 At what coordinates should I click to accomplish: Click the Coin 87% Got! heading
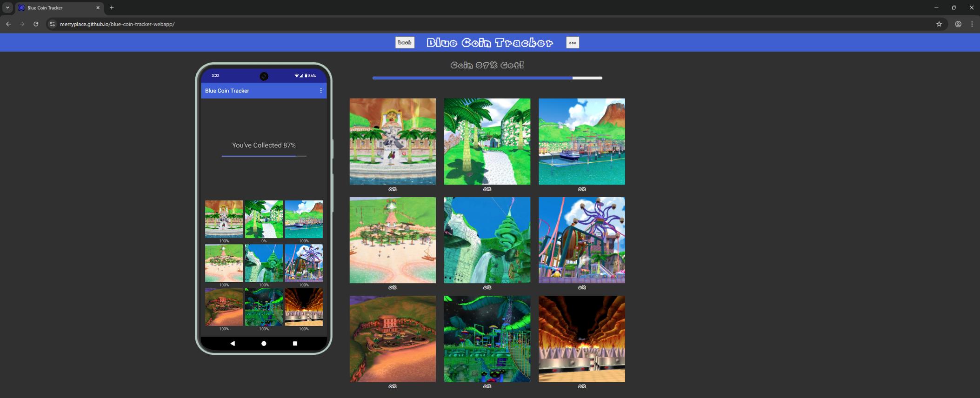point(487,65)
